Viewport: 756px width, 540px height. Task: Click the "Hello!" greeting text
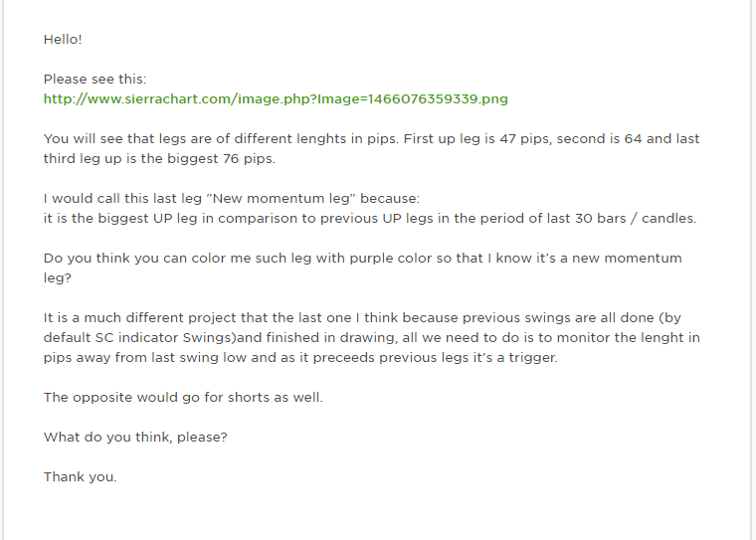click(x=63, y=39)
